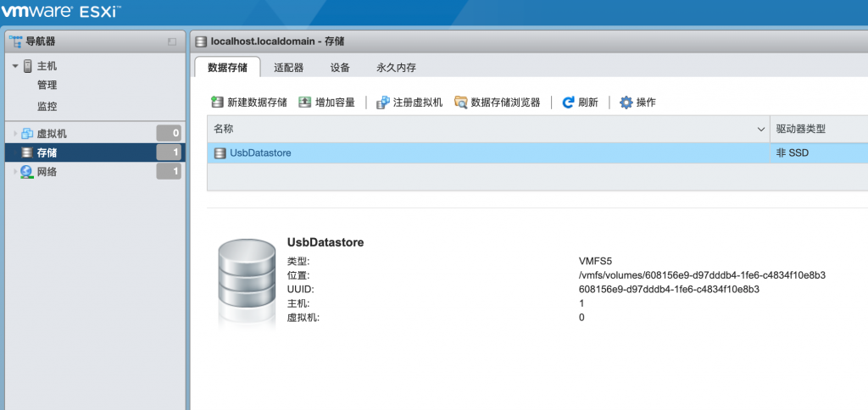
Task: Click the 位置: label in details
Action: click(x=298, y=275)
